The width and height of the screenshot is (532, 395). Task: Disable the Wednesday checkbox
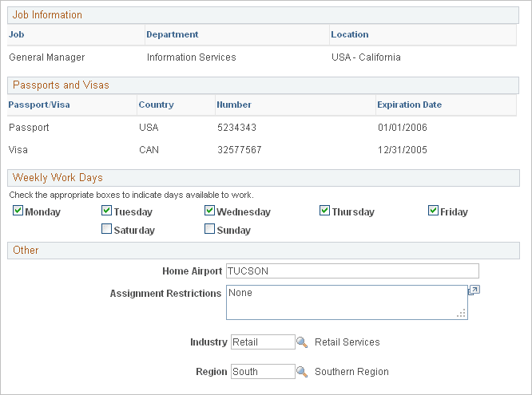tap(209, 211)
